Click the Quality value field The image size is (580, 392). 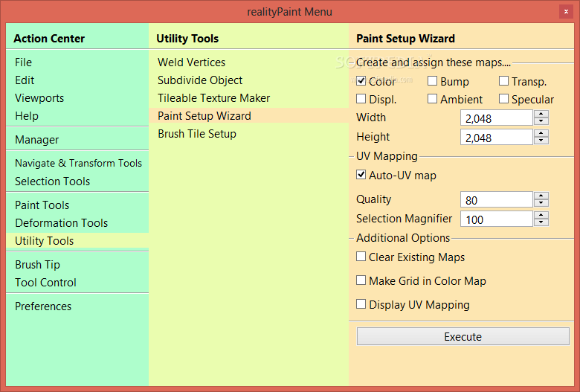click(497, 199)
